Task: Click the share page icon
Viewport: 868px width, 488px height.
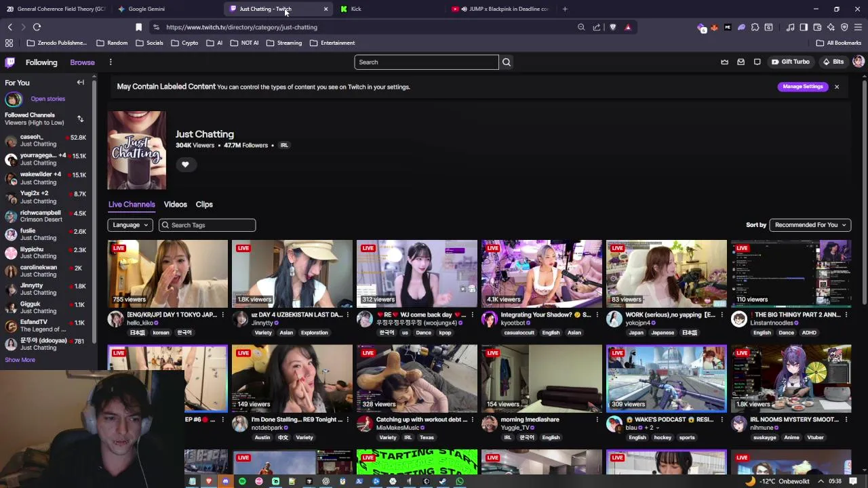Action: [597, 27]
